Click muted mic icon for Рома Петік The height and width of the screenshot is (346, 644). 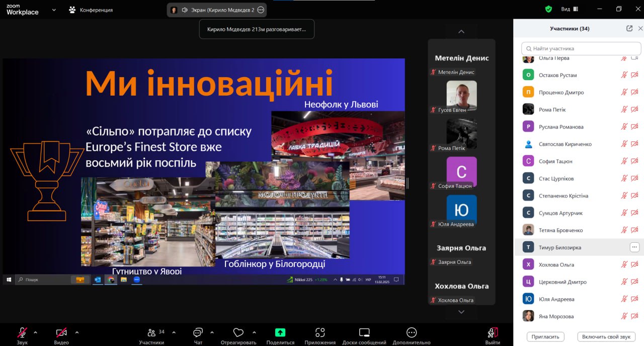point(624,109)
